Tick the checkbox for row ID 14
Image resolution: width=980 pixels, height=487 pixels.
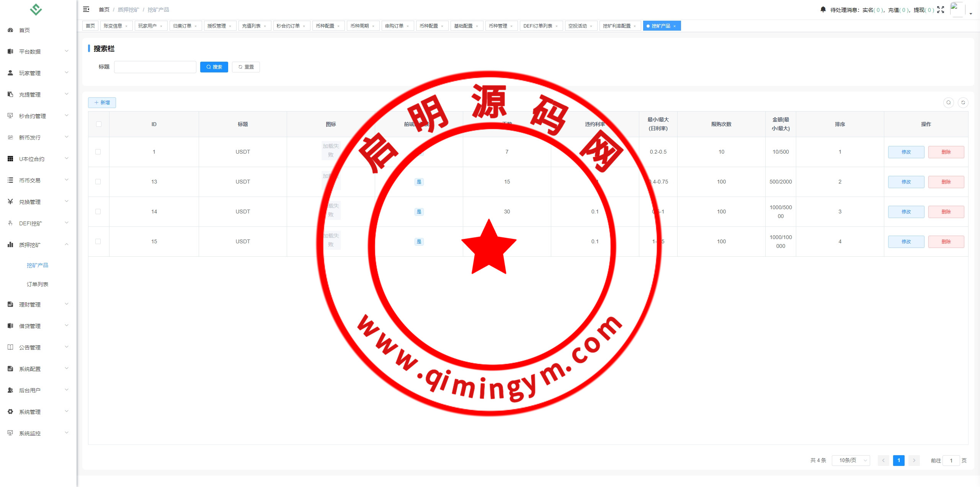pyautogui.click(x=98, y=212)
